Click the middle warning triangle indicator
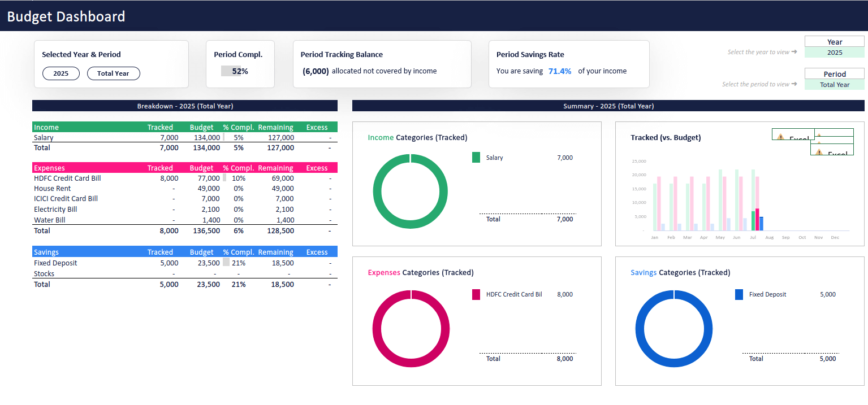 coord(819,142)
